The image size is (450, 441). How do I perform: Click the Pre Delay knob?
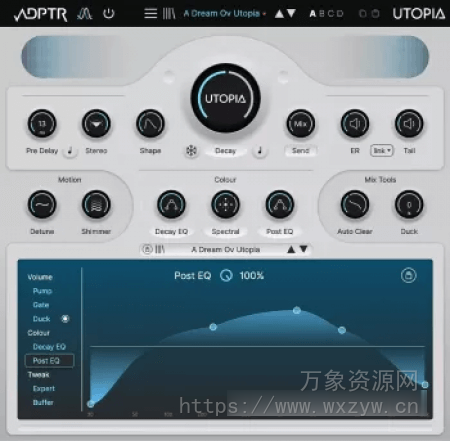click(42, 124)
